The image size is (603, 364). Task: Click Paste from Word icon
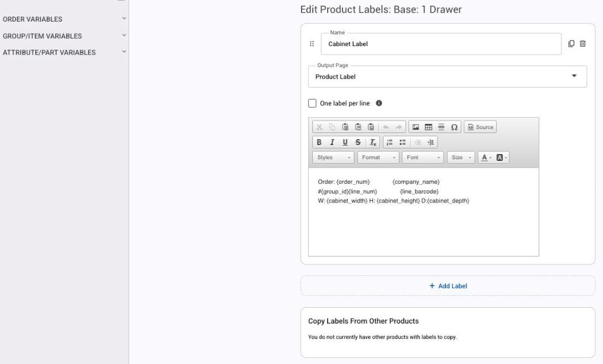pyautogui.click(x=371, y=127)
